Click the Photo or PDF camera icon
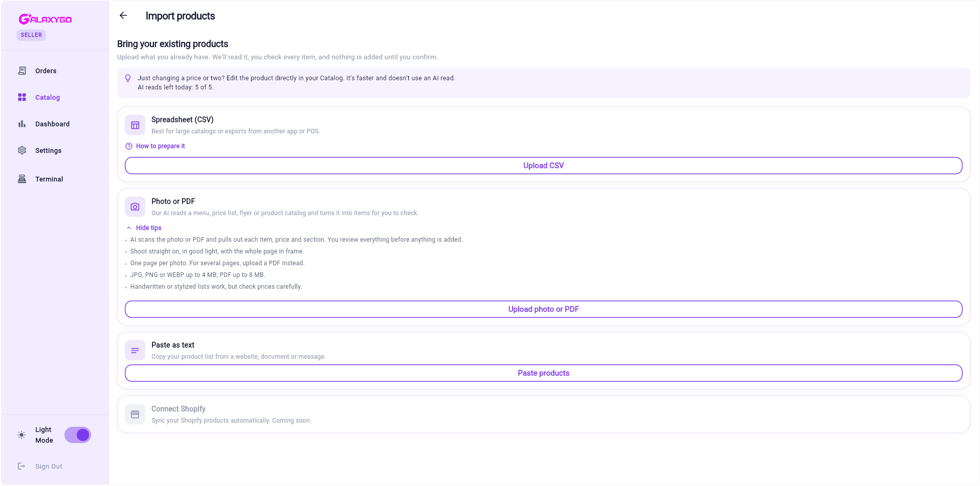The image size is (980, 486). coord(135,207)
